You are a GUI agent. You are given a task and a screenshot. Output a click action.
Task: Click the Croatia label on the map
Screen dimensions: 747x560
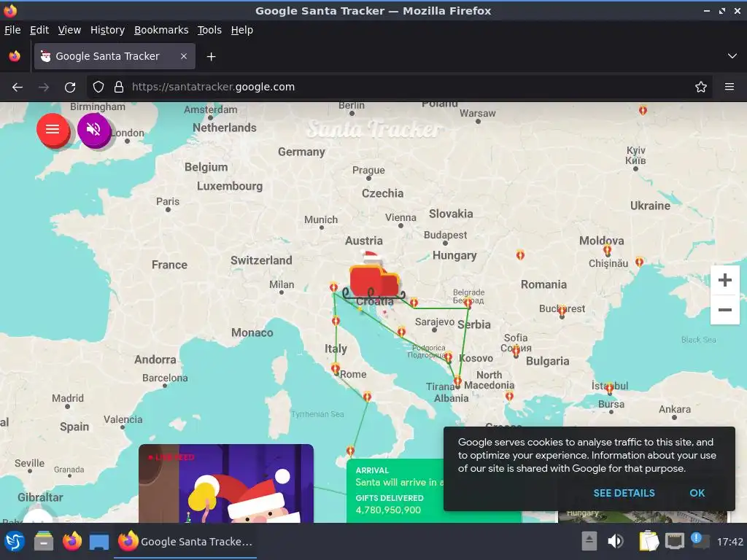click(375, 301)
